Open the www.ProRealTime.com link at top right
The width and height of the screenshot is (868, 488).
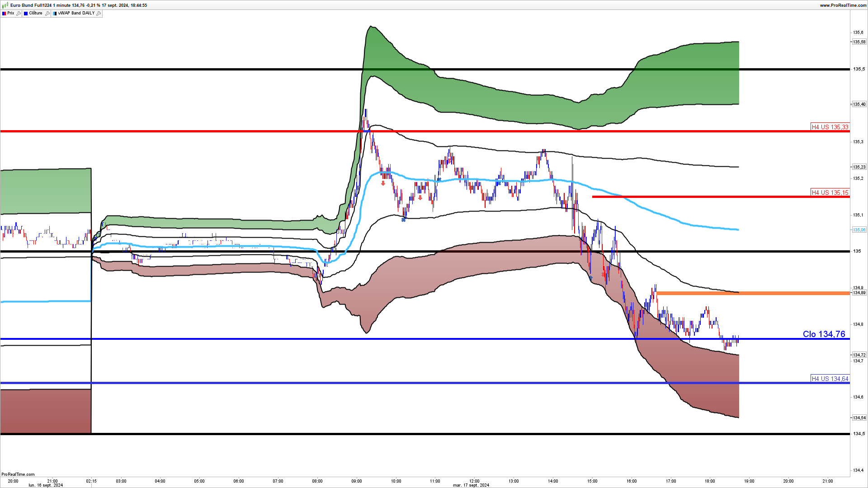[843, 5]
